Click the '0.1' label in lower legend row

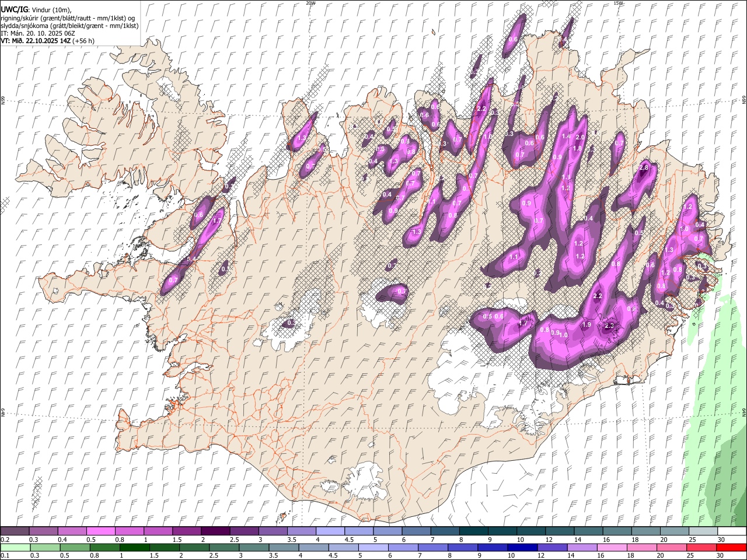click(5, 556)
